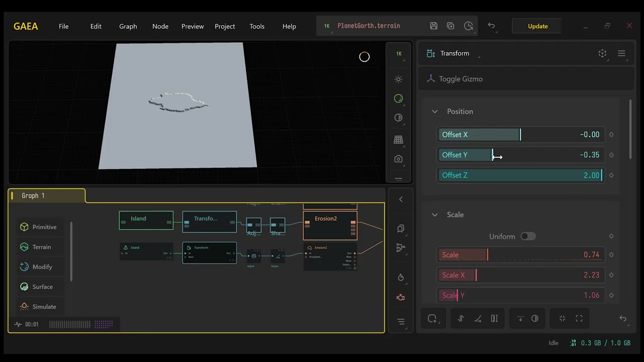
Task: Click the half-shaded sphere icon in the viewport toolbar
Action: 398,118
